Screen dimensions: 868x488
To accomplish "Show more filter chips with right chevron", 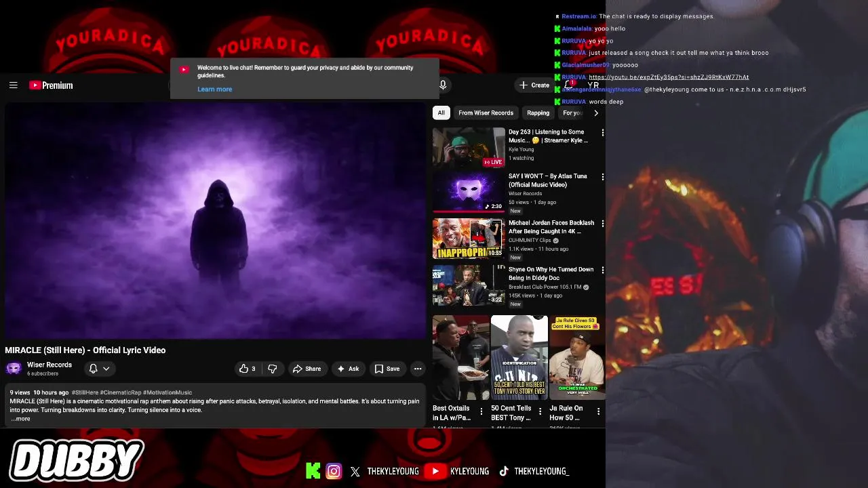I will [595, 113].
